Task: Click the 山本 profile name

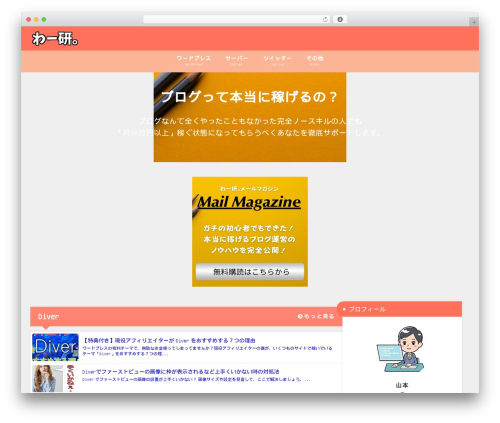Action: [x=402, y=385]
